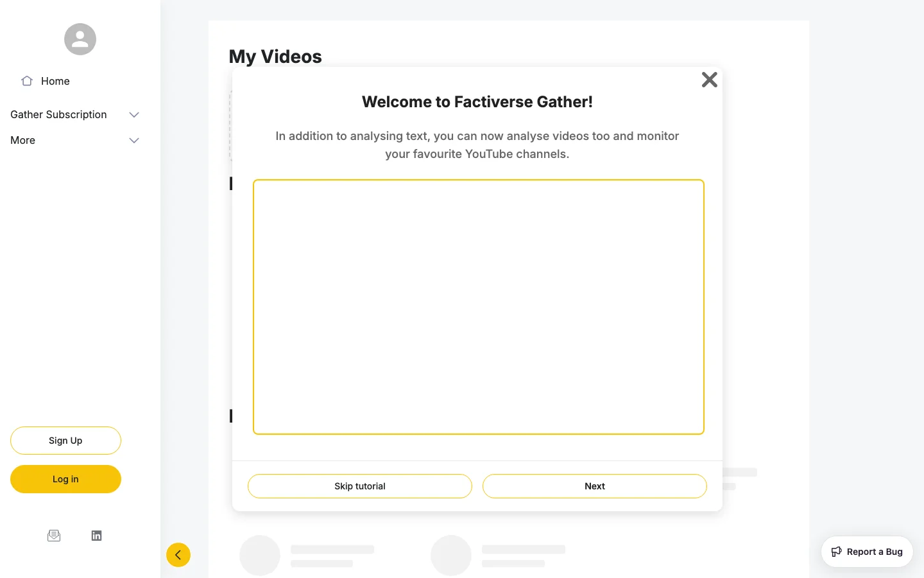The height and width of the screenshot is (578, 924).
Task: Skip the tutorial
Action: 360,486
